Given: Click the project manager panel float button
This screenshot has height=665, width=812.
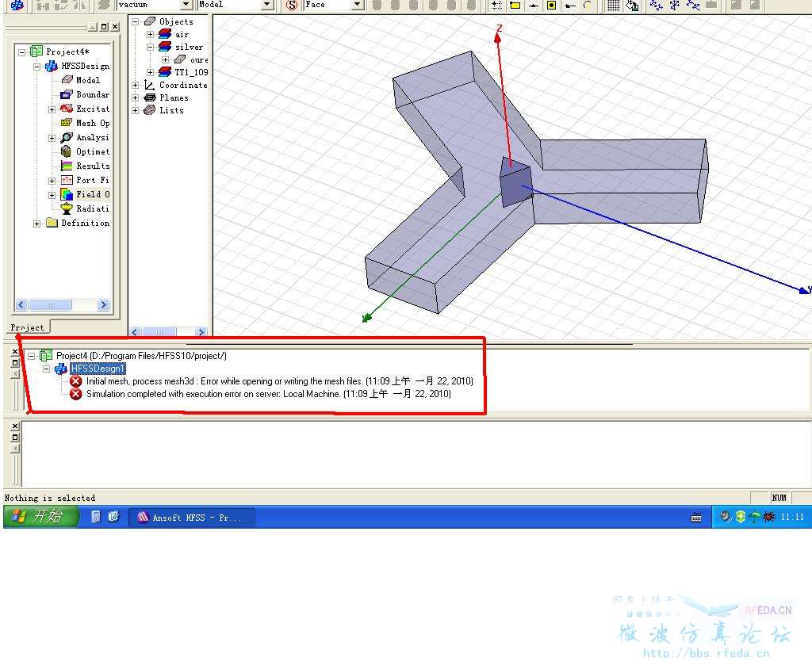Looking at the screenshot, I should [x=104, y=27].
